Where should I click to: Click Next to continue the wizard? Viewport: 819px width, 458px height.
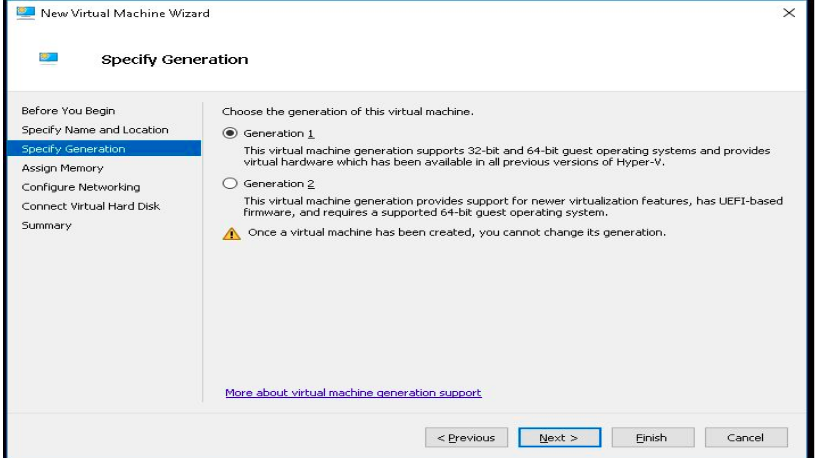559,437
